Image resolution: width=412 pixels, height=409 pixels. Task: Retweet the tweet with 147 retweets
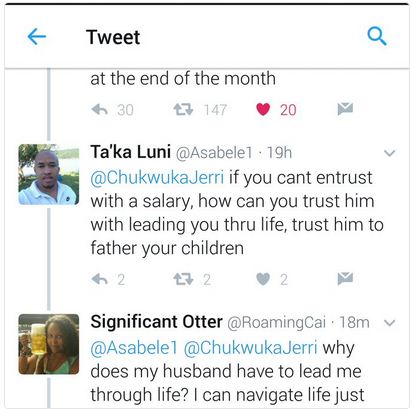pos(183,109)
